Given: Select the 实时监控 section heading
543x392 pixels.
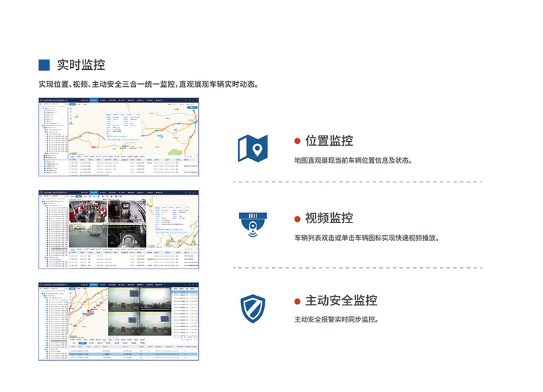Looking at the screenshot, I should coord(81,65).
